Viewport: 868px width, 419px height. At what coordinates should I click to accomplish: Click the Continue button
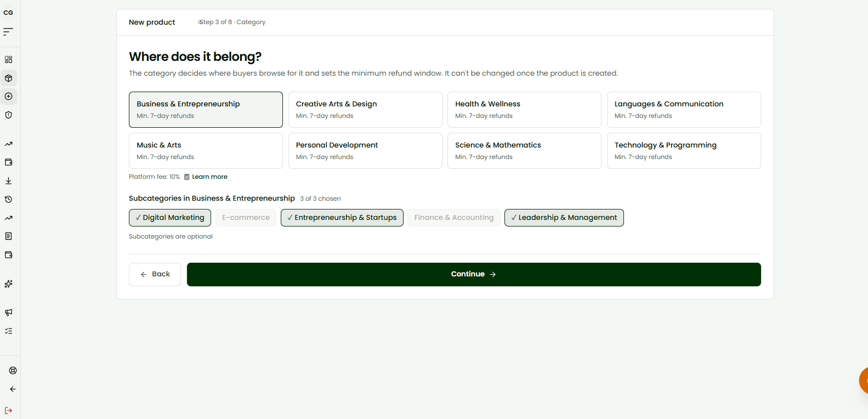coord(474,274)
